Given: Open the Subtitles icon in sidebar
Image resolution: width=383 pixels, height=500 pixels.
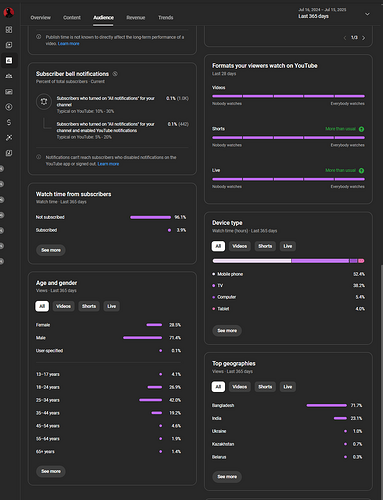Looking at the screenshot, I should 9,92.
